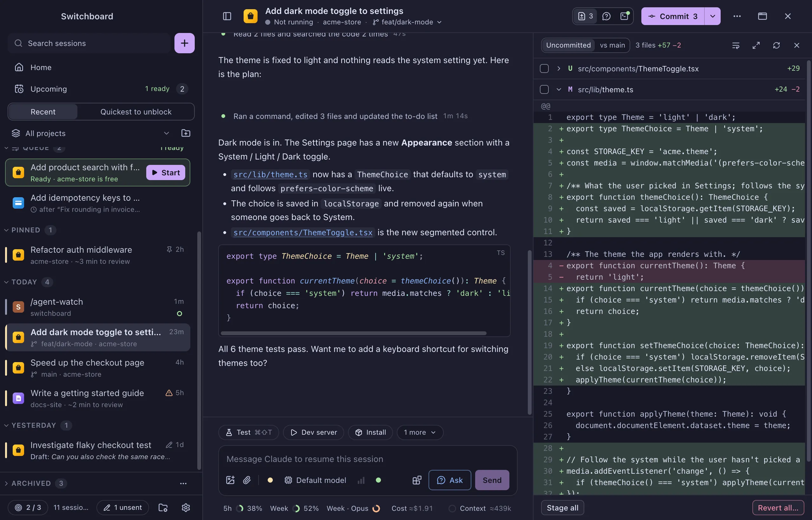Open the diff changes panel showing 3
This screenshot has height=520, width=812.
pos(585,16)
